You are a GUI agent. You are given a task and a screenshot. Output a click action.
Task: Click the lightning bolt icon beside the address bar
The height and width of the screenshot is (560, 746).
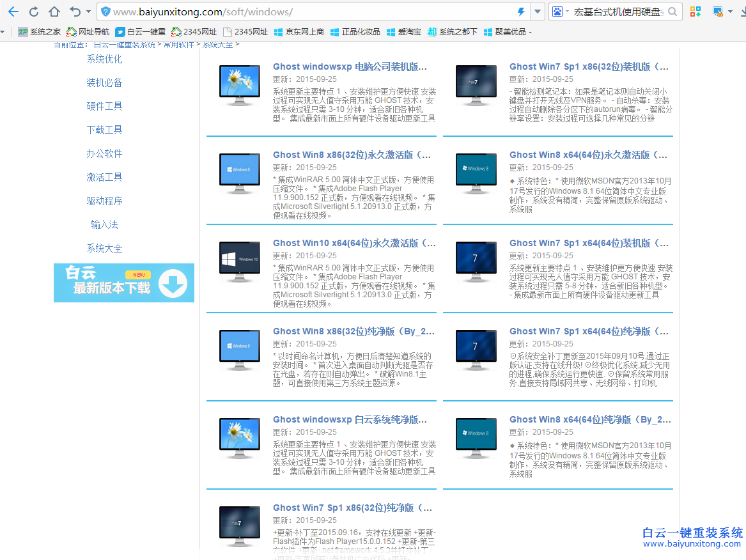point(520,11)
